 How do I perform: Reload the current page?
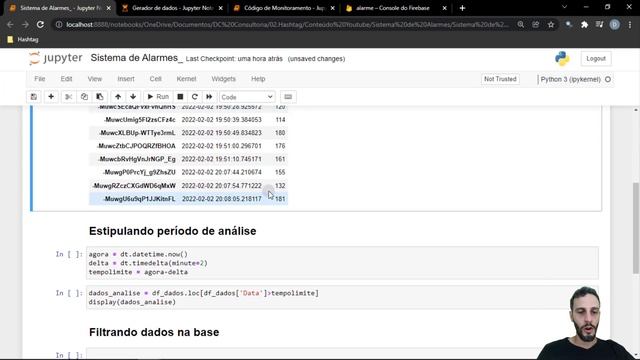(40, 24)
